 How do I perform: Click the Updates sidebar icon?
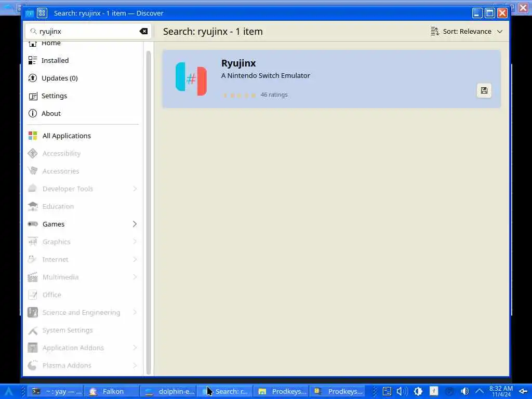click(33, 78)
